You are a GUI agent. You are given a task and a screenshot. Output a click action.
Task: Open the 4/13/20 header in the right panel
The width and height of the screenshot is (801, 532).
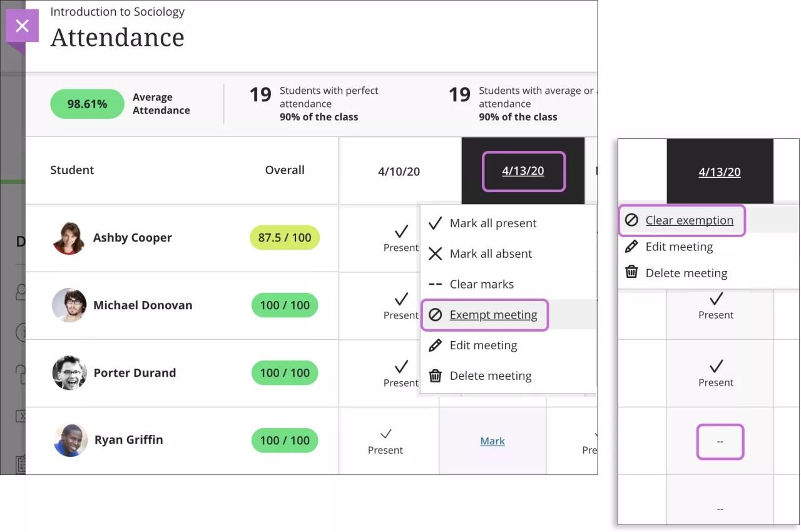point(720,172)
